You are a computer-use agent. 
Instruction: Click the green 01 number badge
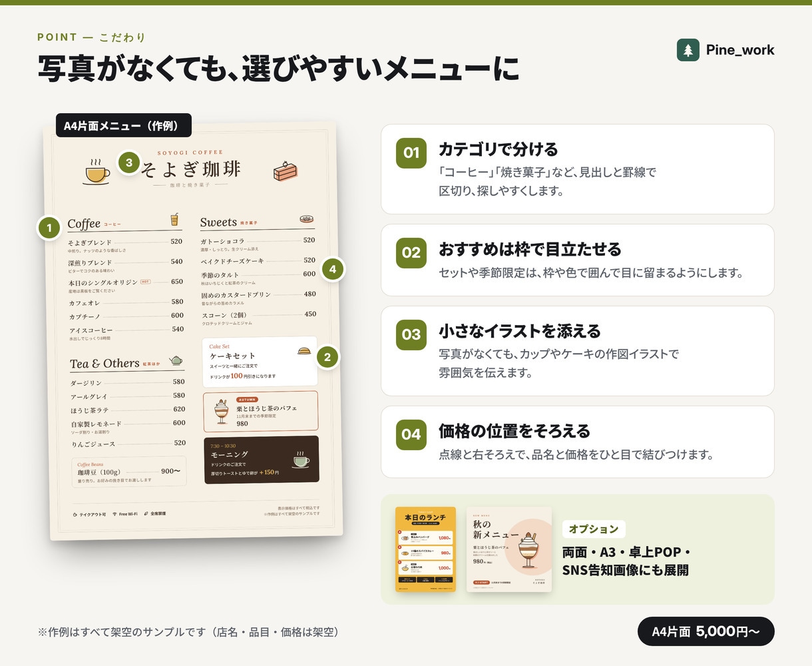(x=411, y=153)
